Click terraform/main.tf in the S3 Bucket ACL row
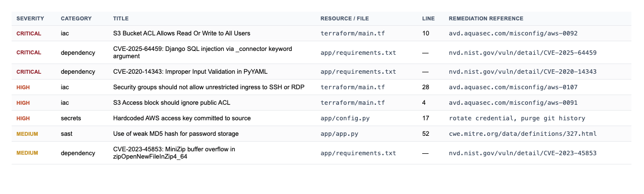This screenshot has width=644, height=194. 353,33
